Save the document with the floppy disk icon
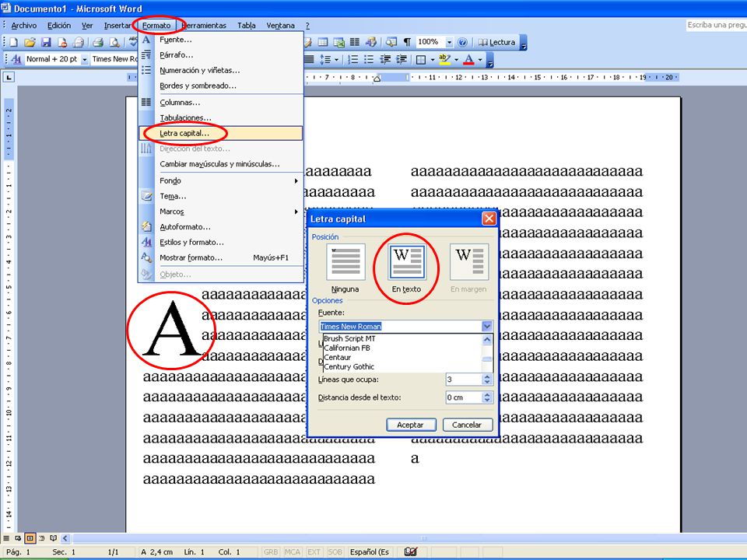Viewport: 747px width, 560px height. coord(46,42)
